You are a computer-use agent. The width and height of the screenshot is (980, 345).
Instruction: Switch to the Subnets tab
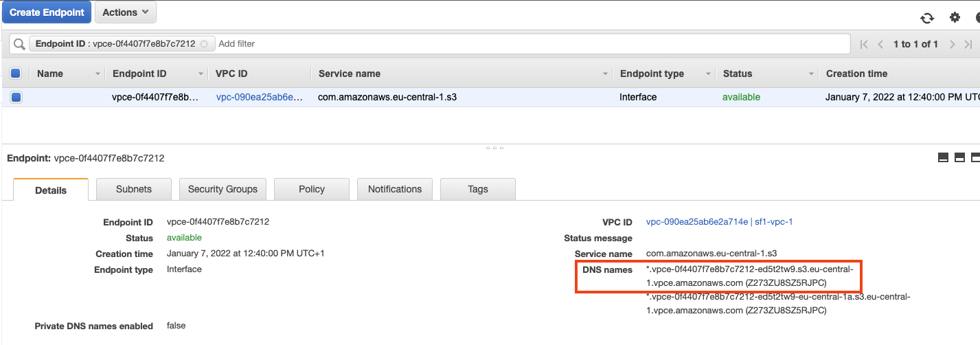tap(134, 189)
